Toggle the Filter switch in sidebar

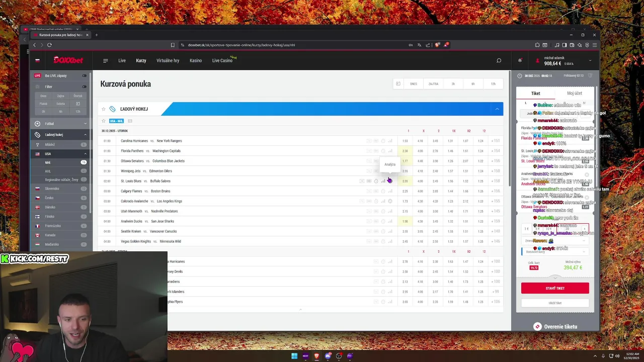[x=84, y=86]
